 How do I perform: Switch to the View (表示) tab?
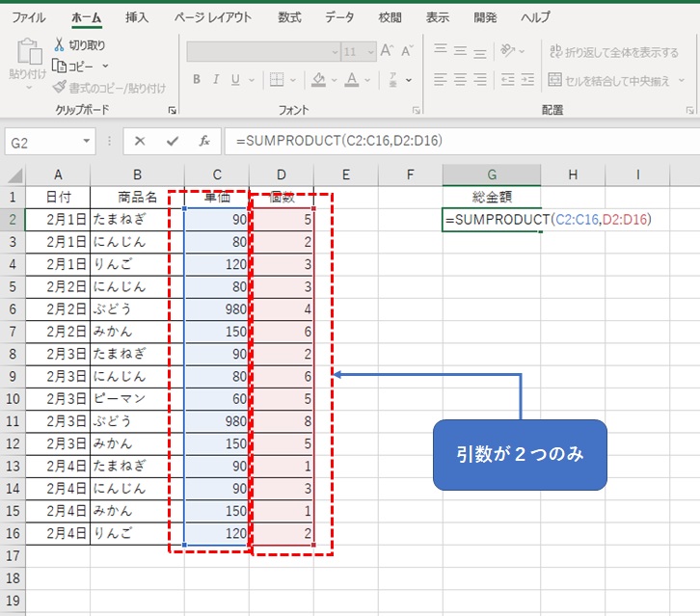[437, 18]
